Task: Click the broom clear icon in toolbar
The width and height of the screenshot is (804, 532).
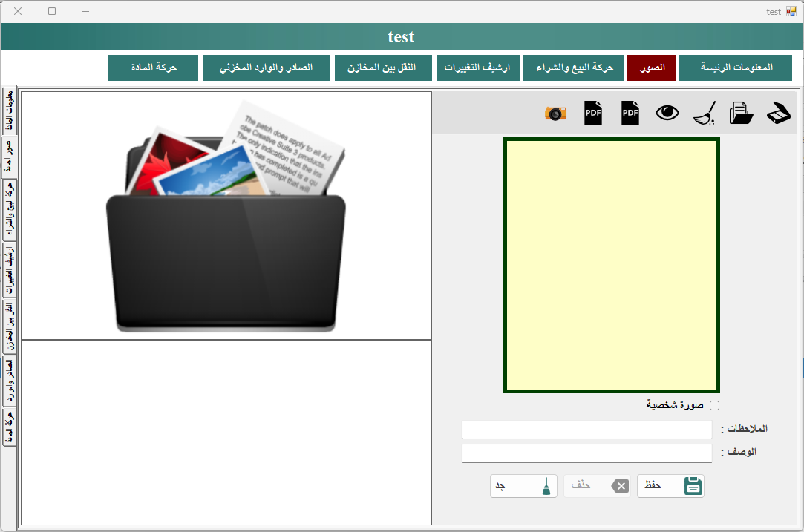Action: 705,113
